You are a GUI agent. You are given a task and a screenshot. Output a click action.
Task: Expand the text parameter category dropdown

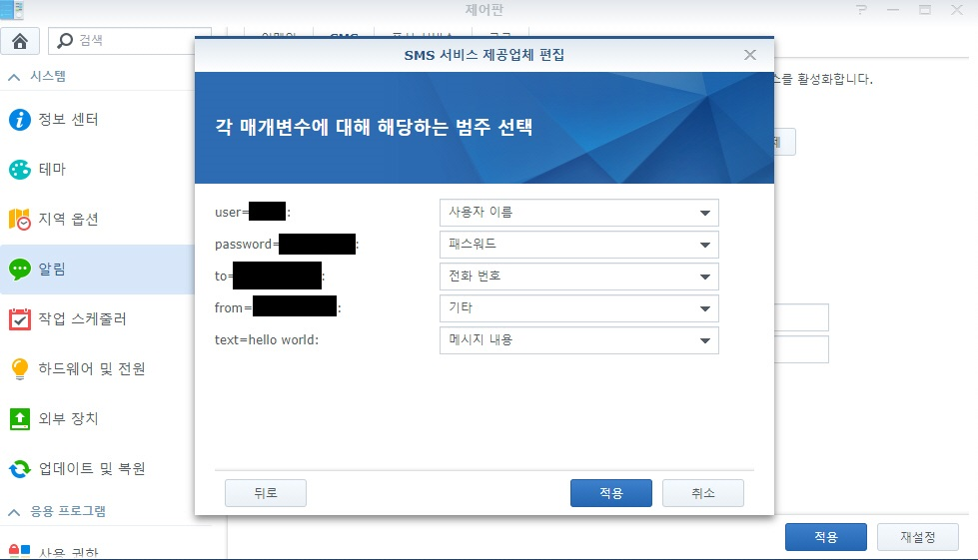pos(578,340)
